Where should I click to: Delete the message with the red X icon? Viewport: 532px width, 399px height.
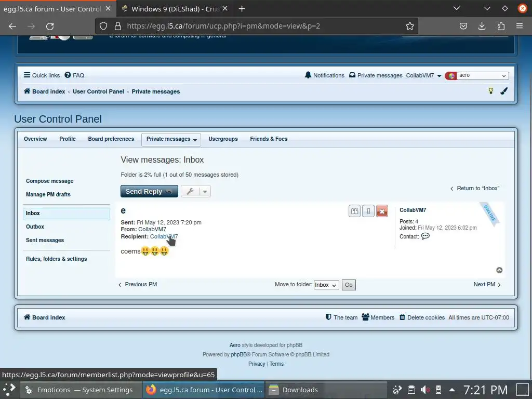(x=382, y=211)
